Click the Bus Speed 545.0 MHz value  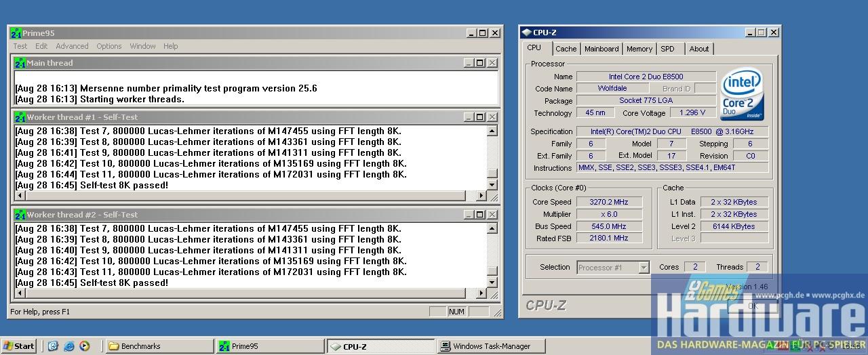pyautogui.click(x=610, y=226)
